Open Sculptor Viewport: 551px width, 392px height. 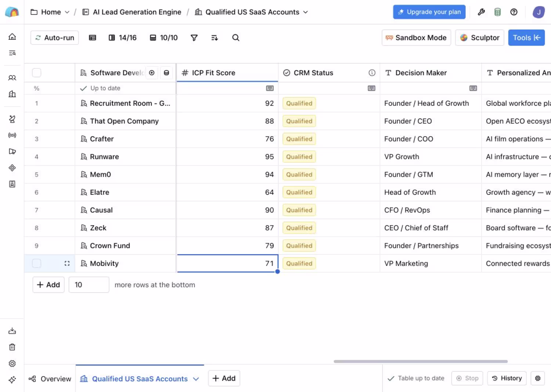click(x=480, y=37)
